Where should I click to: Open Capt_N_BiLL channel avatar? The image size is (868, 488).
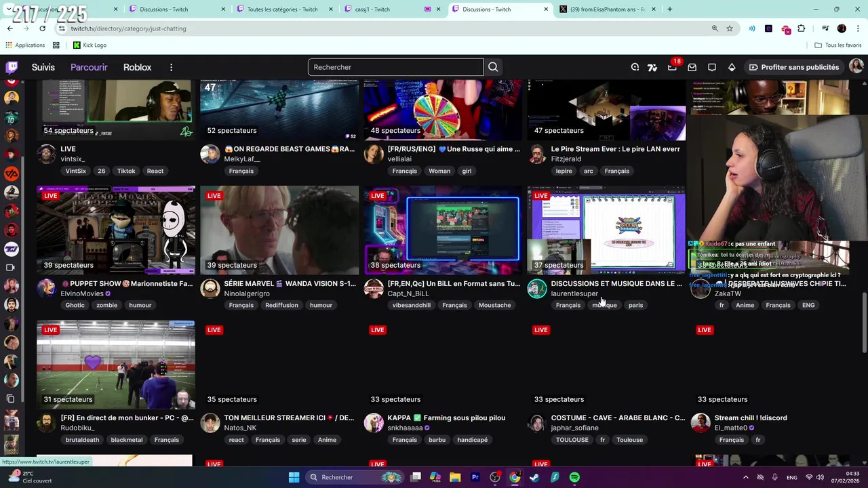tap(374, 289)
